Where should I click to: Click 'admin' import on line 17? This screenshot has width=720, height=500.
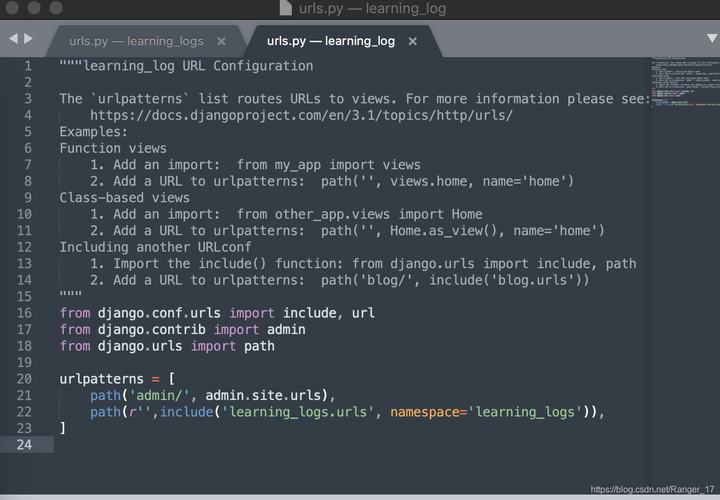[x=286, y=329]
